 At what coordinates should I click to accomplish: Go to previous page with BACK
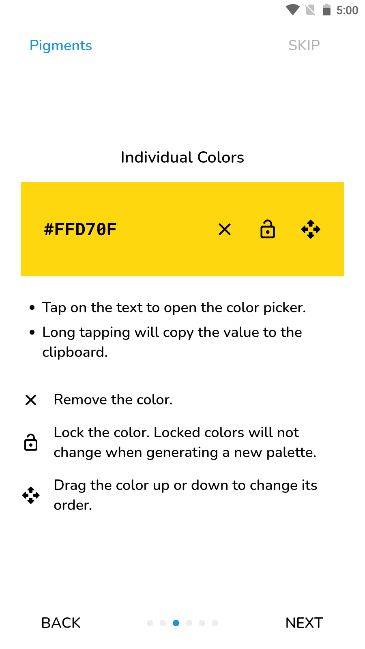[61, 623]
